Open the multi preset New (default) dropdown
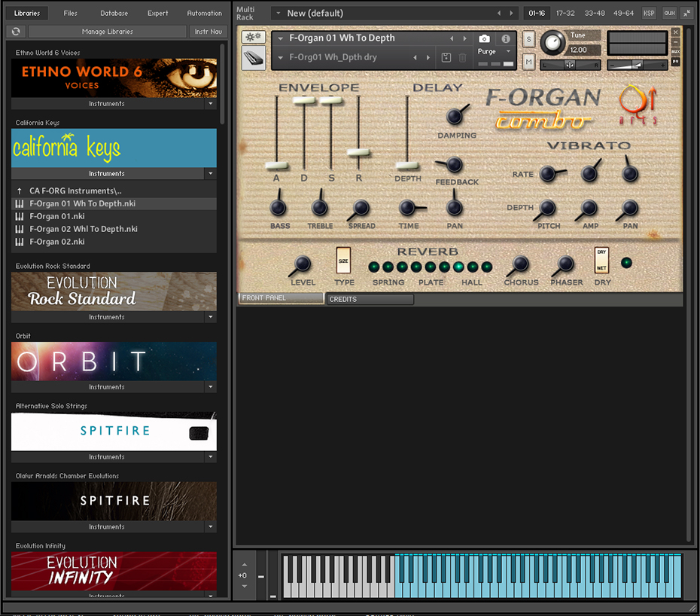Image resolution: width=700 pixels, height=616 pixels. pyautogui.click(x=278, y=14)
